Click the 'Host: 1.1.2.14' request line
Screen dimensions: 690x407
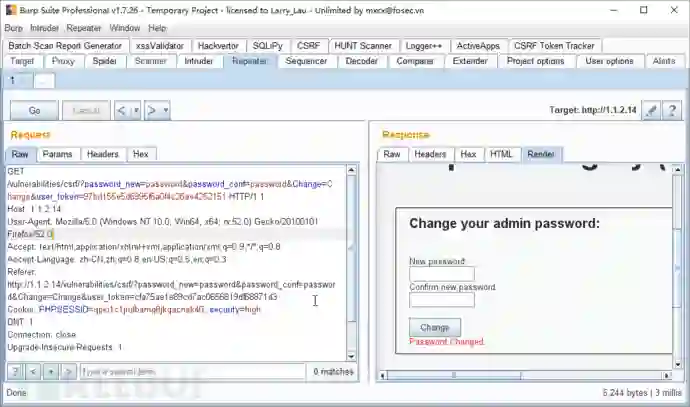tap(34, 209)
